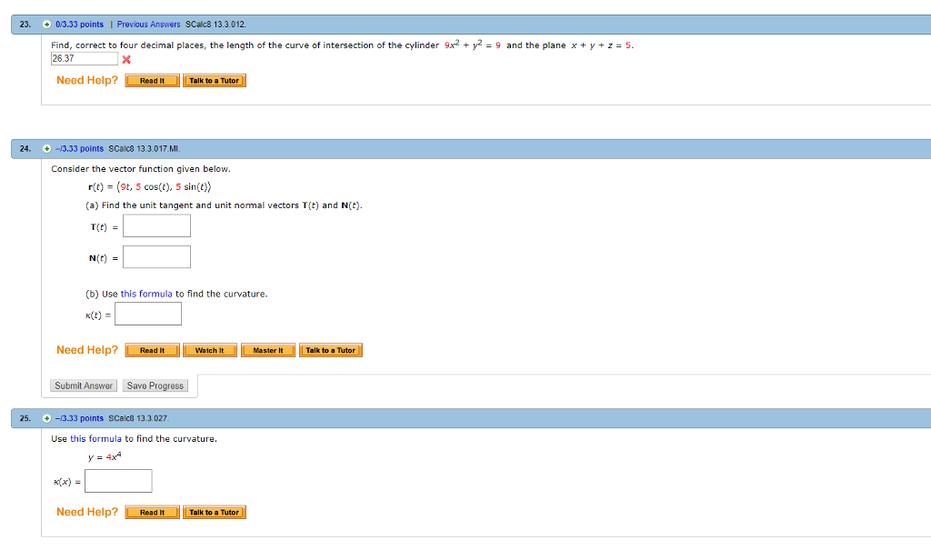Click the red X incorrect-answer mark
This screenshot has width=931, height=560.
(x=125, y=59)
